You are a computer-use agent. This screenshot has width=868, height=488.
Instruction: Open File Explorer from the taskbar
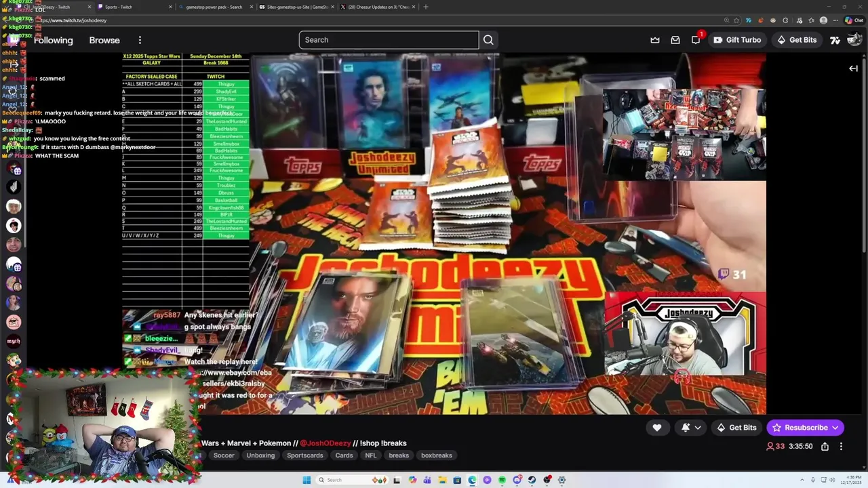coord(442,480)
